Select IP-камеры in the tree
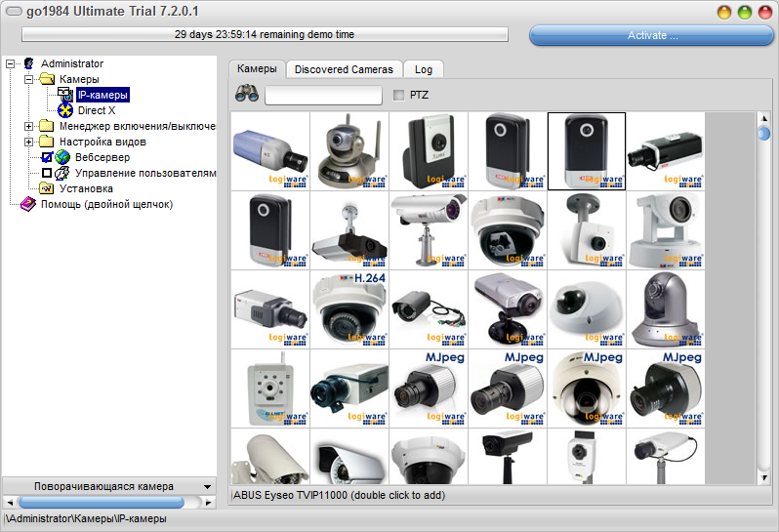The height and width of the screenshot is (532, 779). coord(102,95)
